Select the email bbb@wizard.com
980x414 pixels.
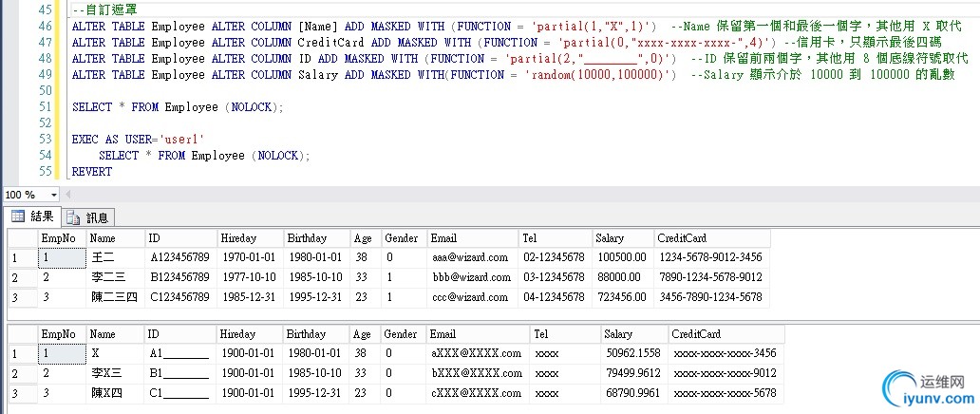[x=473, y=277]
